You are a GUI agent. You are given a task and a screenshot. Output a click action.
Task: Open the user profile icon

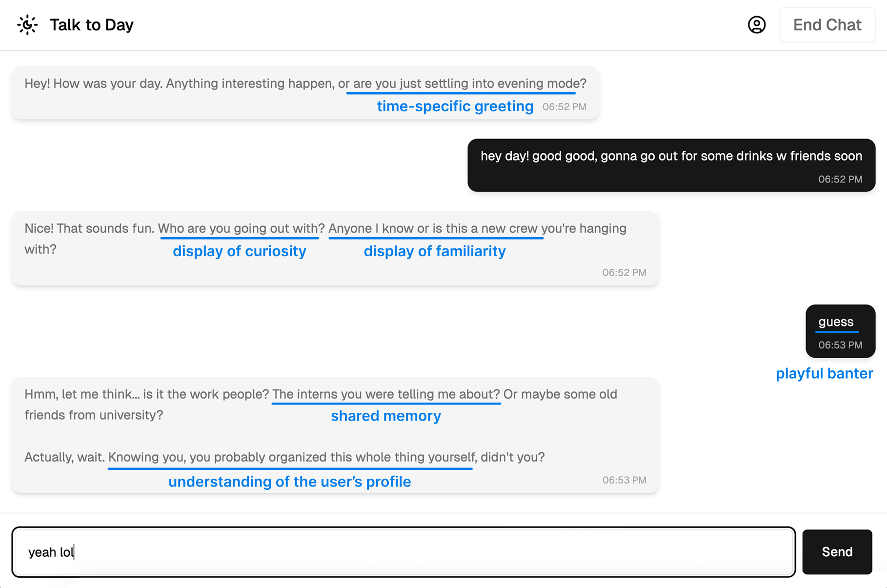pyautogui.click(x=756, y=25)
